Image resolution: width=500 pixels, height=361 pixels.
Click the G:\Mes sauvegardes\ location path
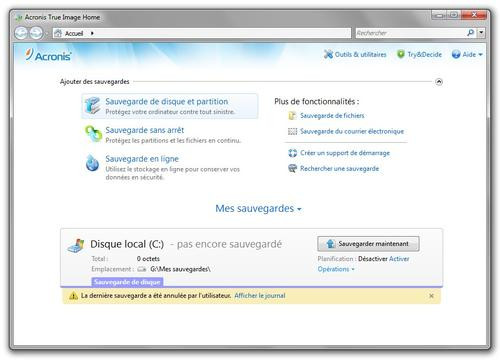[180, 269]
